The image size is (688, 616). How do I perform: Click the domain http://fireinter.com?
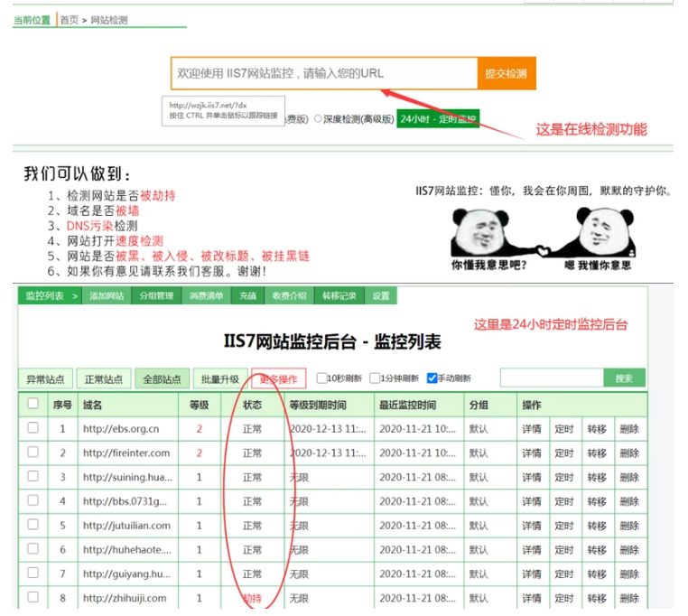[x=126, y=453]
